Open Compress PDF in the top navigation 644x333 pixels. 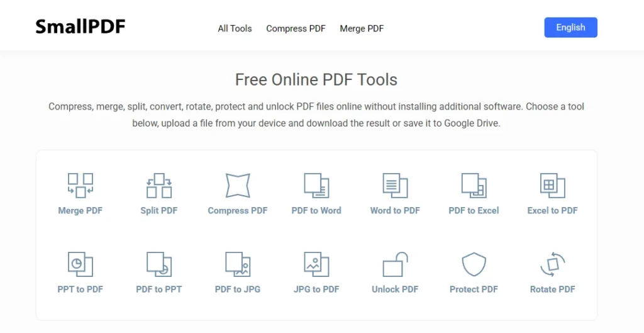pyautogui.click(x=296, y=28)
